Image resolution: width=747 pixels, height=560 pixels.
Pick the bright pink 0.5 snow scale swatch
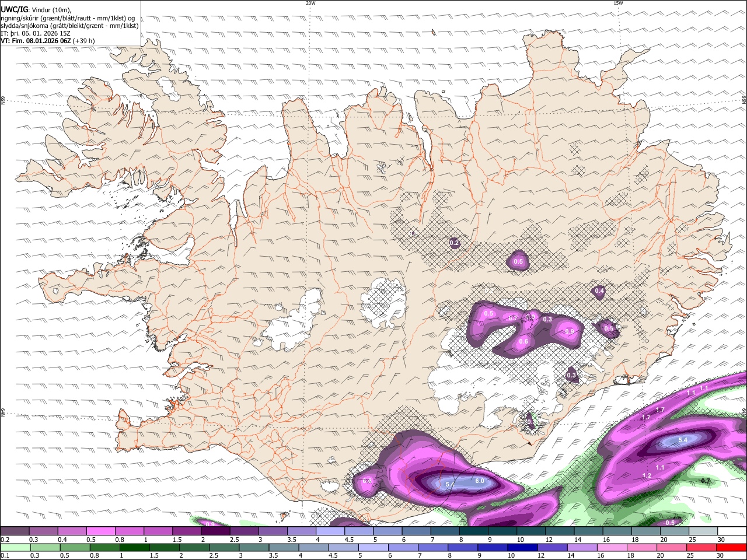(x=100, y=531)
